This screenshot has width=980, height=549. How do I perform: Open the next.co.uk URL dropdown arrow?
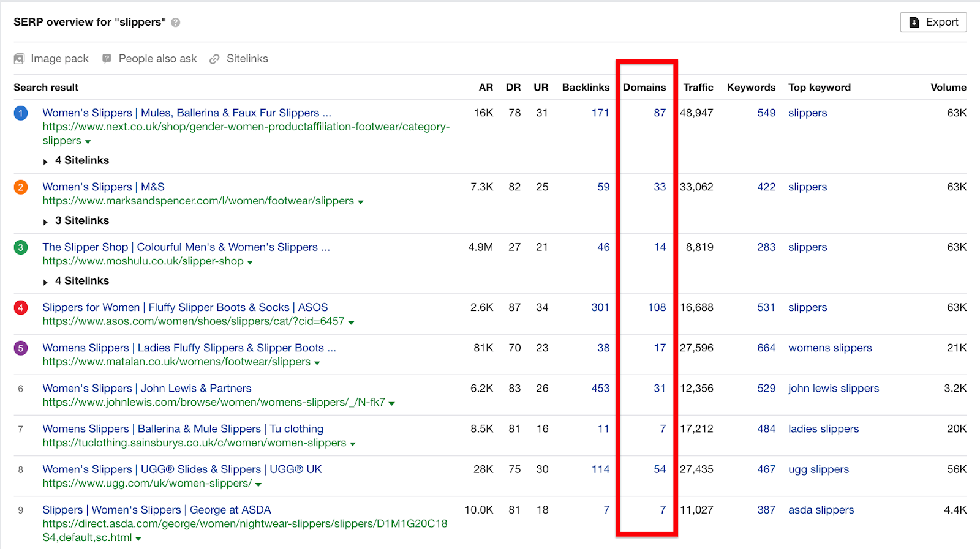pos(88,142)
